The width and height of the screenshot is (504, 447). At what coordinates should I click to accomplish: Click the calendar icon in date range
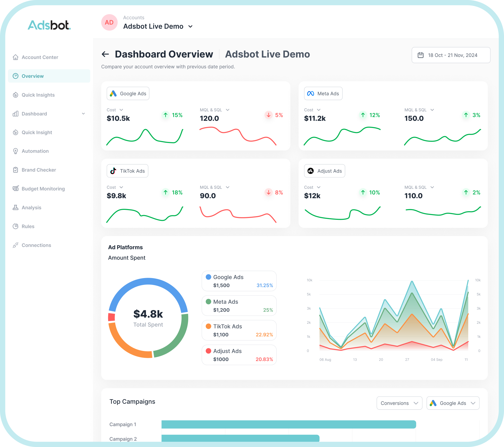(x=421, y=55)
